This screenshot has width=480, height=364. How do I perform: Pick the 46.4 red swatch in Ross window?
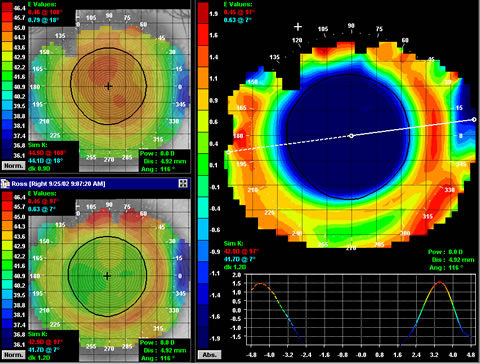(7, 196)
